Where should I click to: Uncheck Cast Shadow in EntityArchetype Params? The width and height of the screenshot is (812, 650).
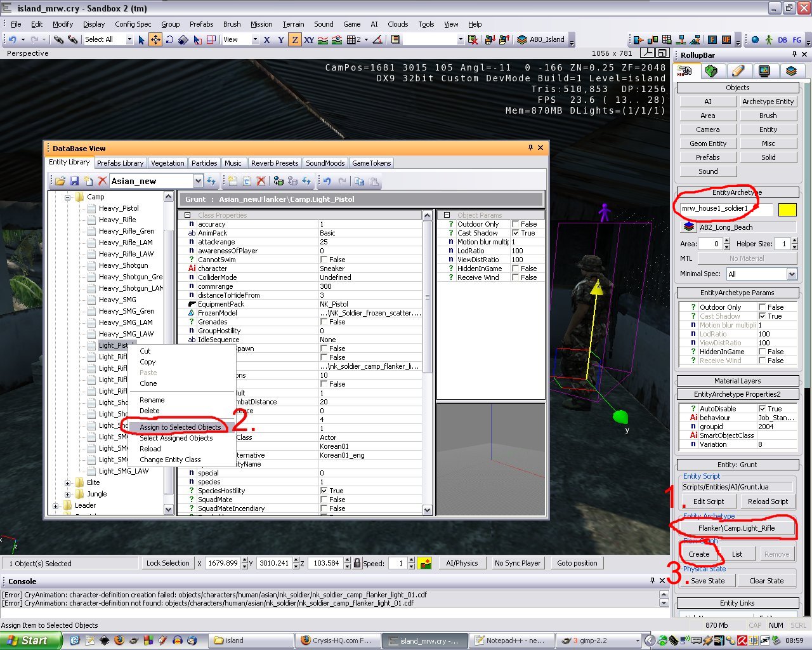763,316
